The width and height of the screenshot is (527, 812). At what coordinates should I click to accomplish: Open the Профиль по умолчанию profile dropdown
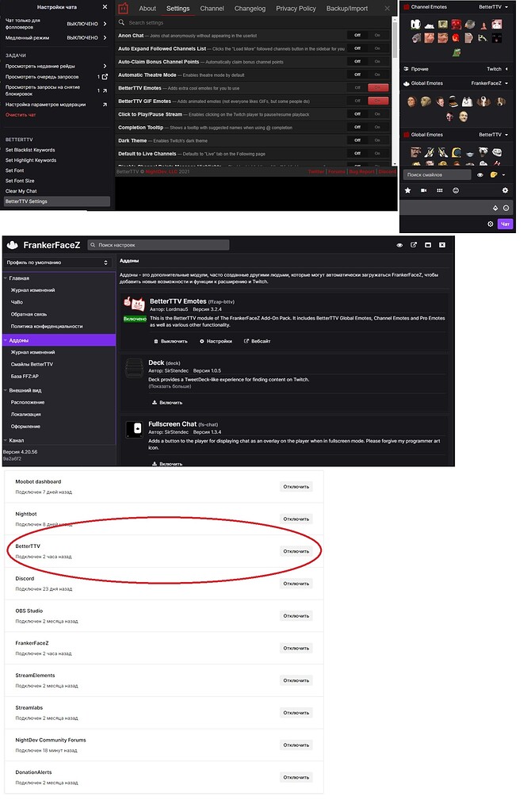[57, 262]
